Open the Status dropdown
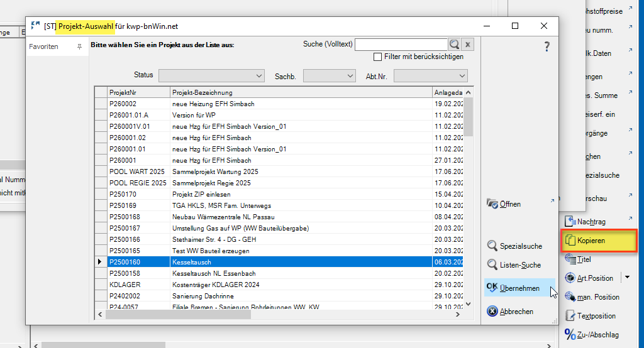Screen dimensions: 644x348 pos(211,75)
